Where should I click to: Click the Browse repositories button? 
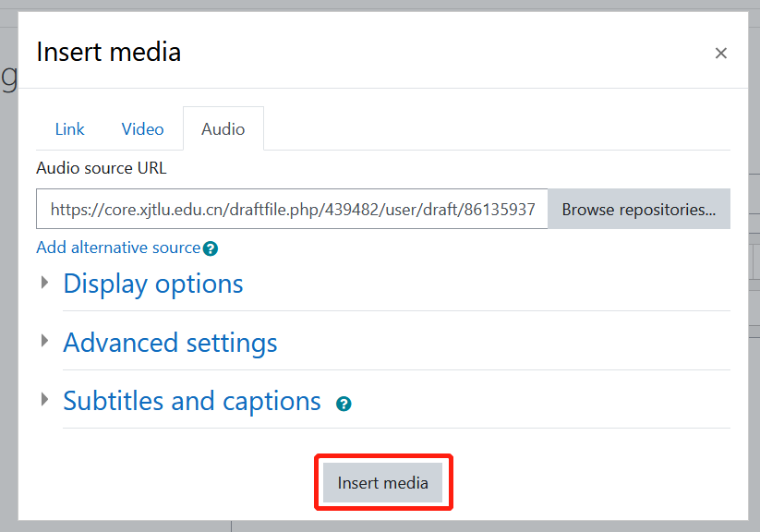click(639, 209)
